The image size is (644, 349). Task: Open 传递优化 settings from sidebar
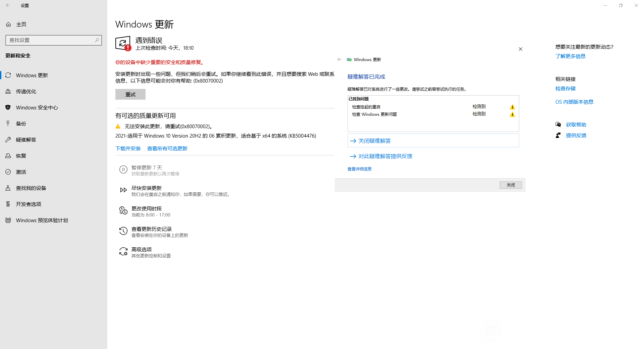(x=26, y=91)
